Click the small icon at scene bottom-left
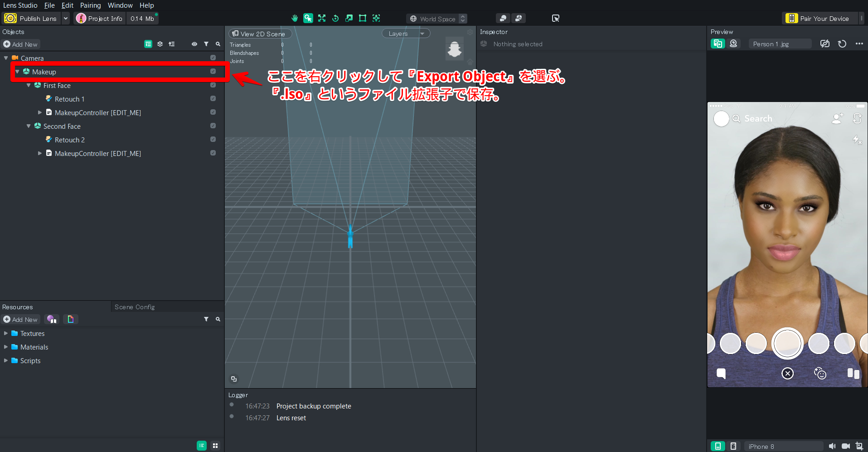This screenshot has height=452, width=868. (234, 379)
